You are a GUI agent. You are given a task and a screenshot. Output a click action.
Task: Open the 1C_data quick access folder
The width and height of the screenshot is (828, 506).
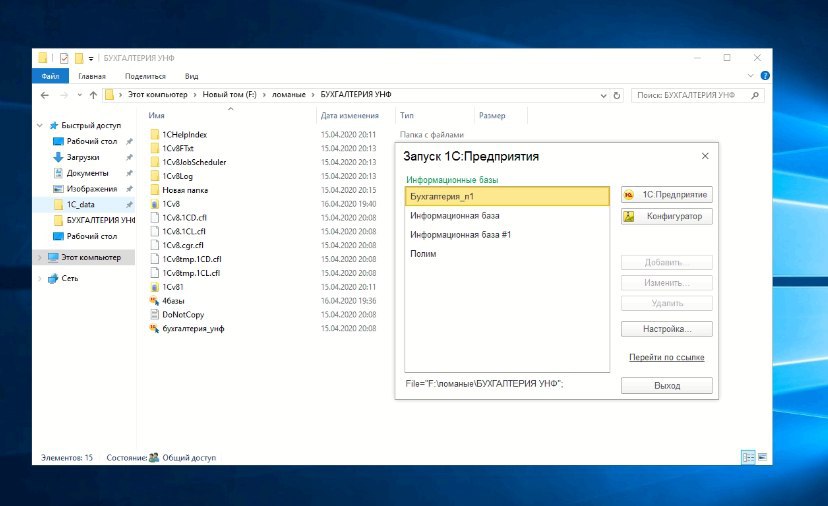[80, 204]
